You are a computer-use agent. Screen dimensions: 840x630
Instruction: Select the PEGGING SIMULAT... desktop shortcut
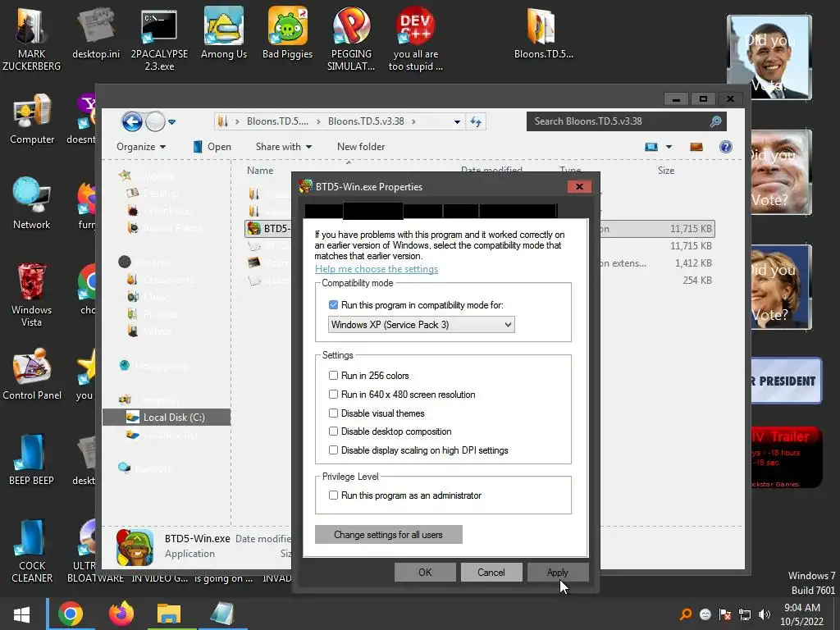click(351, 39)
